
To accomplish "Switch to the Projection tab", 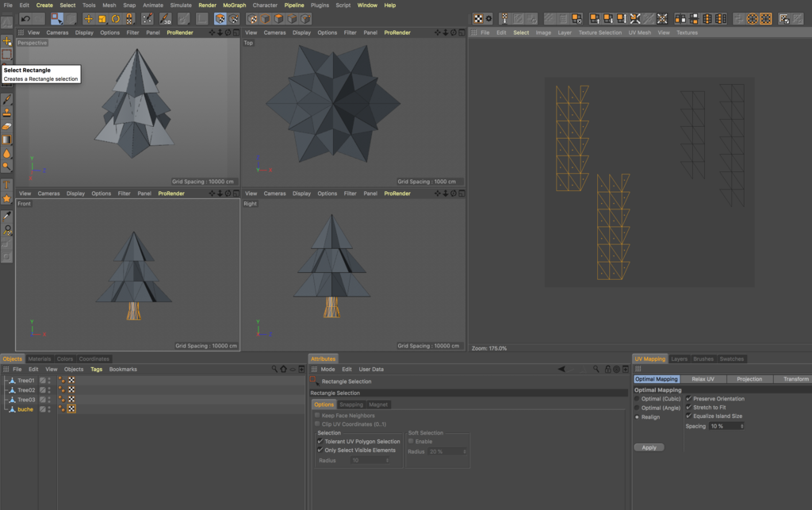I will tap(749, 379).
